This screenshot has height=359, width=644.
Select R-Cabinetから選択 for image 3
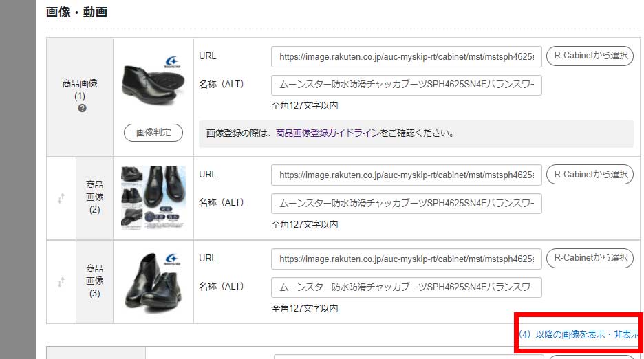pyautogui.click(x=590, y=258)
